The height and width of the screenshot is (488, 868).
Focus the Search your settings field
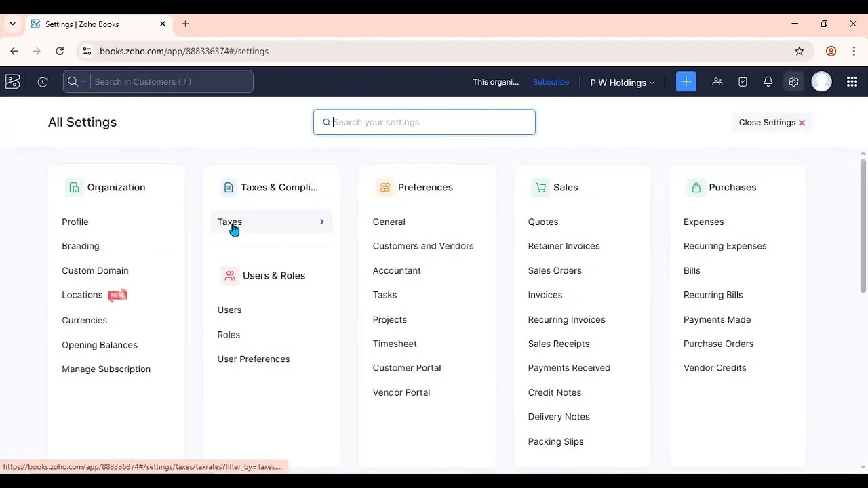pos(425,123)
